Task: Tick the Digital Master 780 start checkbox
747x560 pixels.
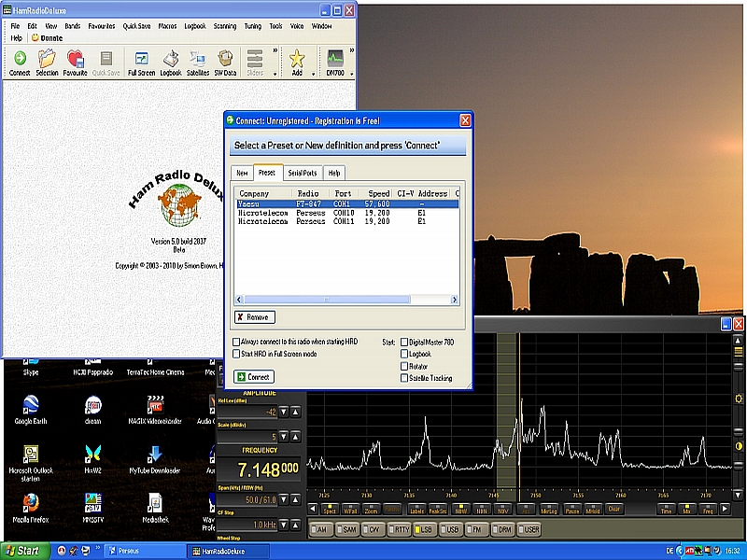Action: tap(404, 342)
